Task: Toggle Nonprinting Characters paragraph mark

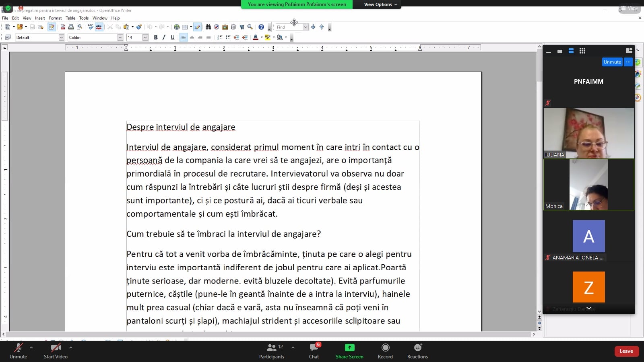Action: [x=242, y=27]
